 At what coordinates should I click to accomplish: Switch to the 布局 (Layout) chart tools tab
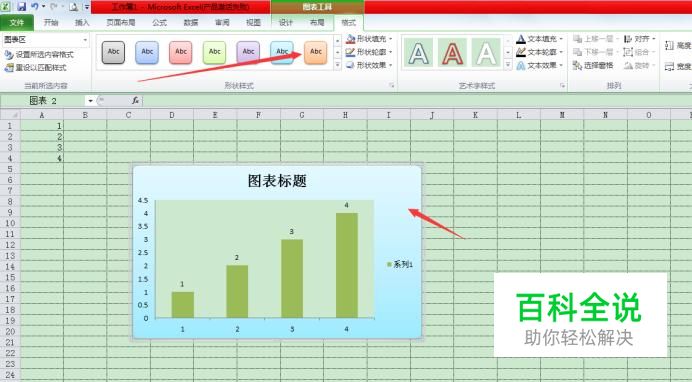(317, 22)
